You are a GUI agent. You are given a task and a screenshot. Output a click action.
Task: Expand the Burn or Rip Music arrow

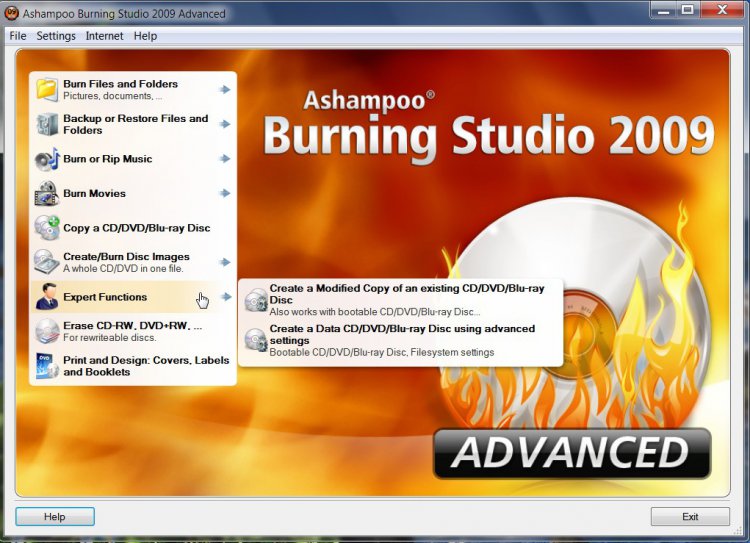pyautogui.click(x=224, y=159)
